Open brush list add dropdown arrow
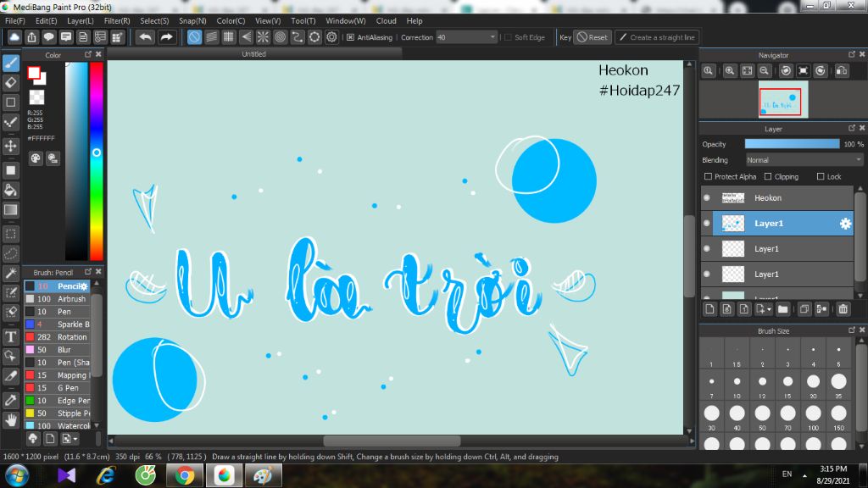The image size is (868, 488). click(70, 439)
